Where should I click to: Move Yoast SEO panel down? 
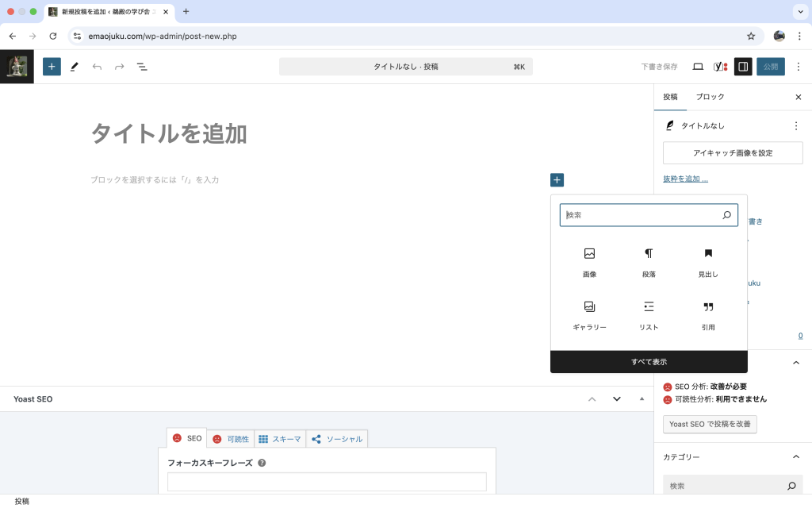click(617, 399)
